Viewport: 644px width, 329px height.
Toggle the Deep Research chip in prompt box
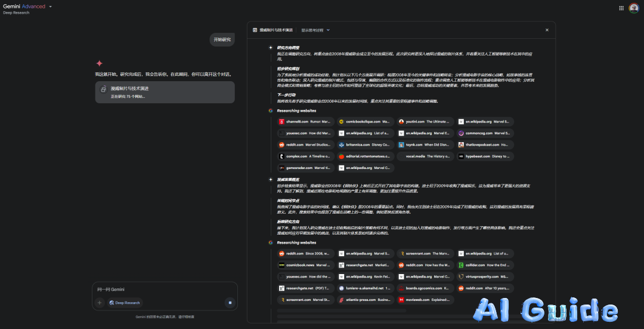coord(125,303)
